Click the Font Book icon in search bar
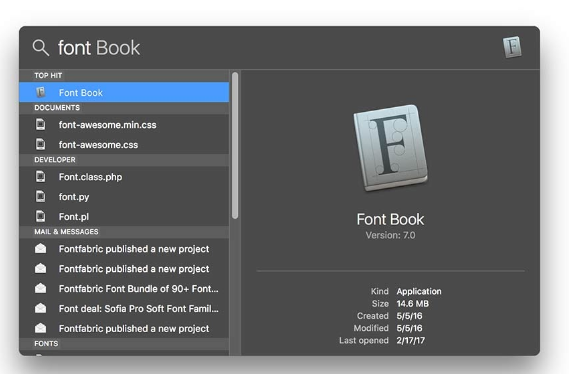574x374 pixels. (512, 47)
